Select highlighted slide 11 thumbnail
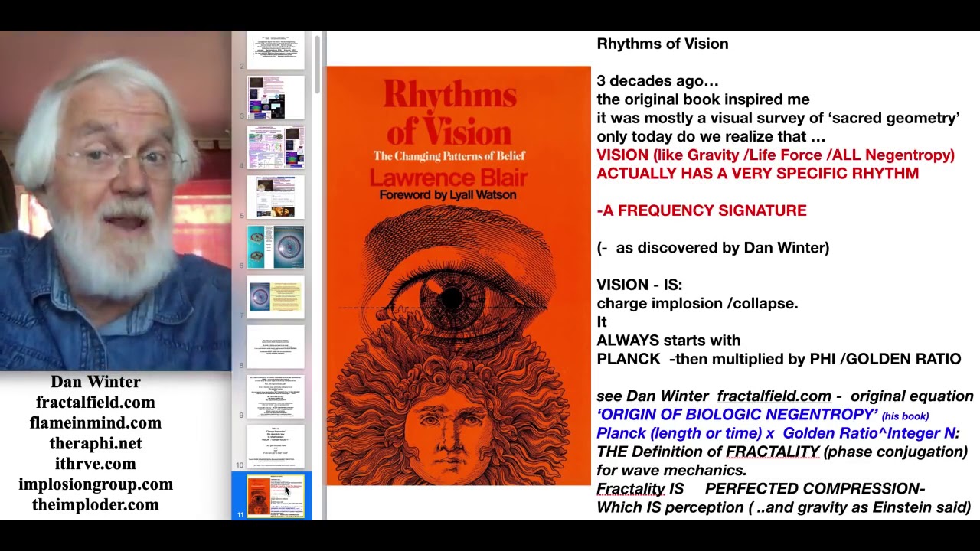The height and width of the screenshot is (551, 980). 276,496
